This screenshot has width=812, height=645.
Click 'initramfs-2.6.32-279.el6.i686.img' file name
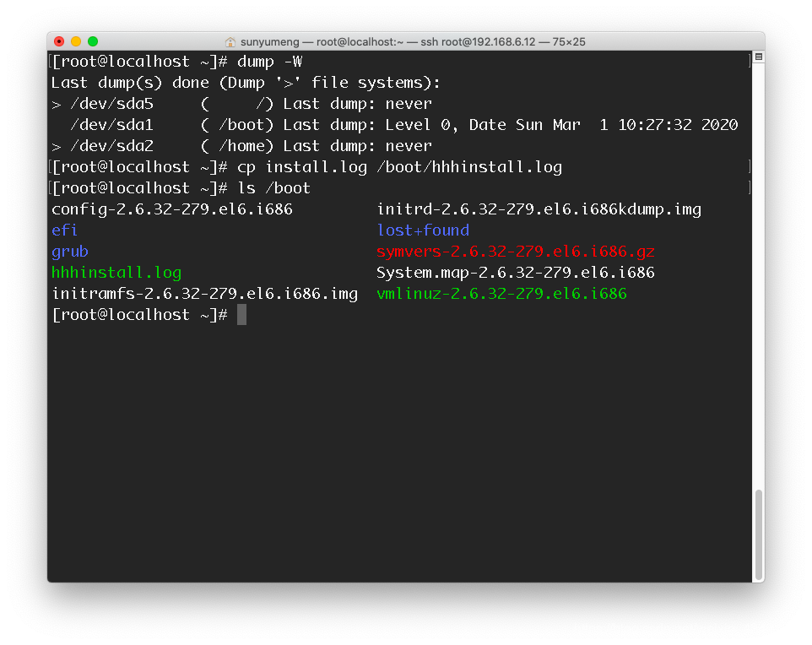coord(204,294)
